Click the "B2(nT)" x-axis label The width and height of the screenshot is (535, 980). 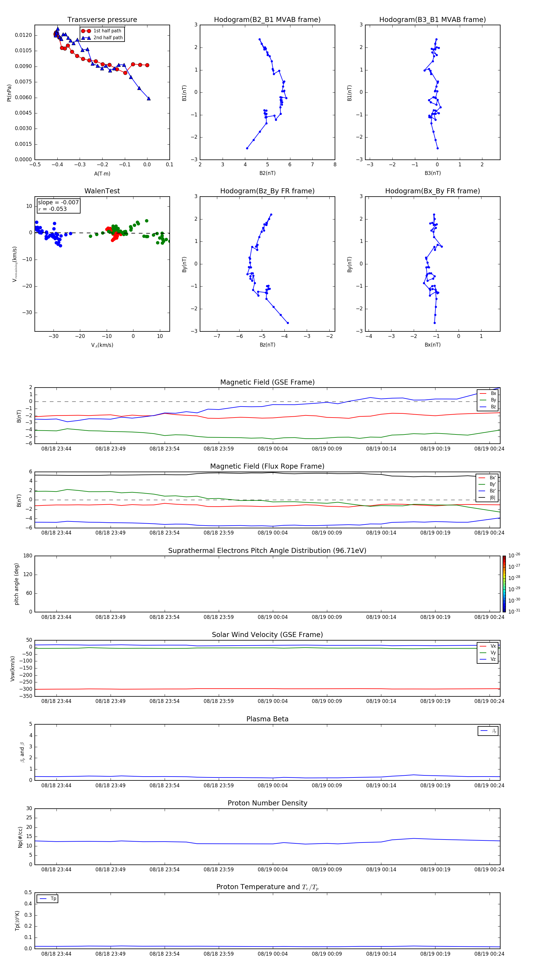tap(267, 173)
